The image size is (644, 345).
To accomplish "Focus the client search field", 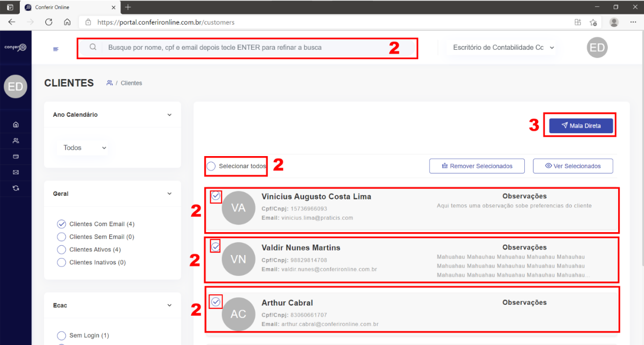I will pos(248,48).
